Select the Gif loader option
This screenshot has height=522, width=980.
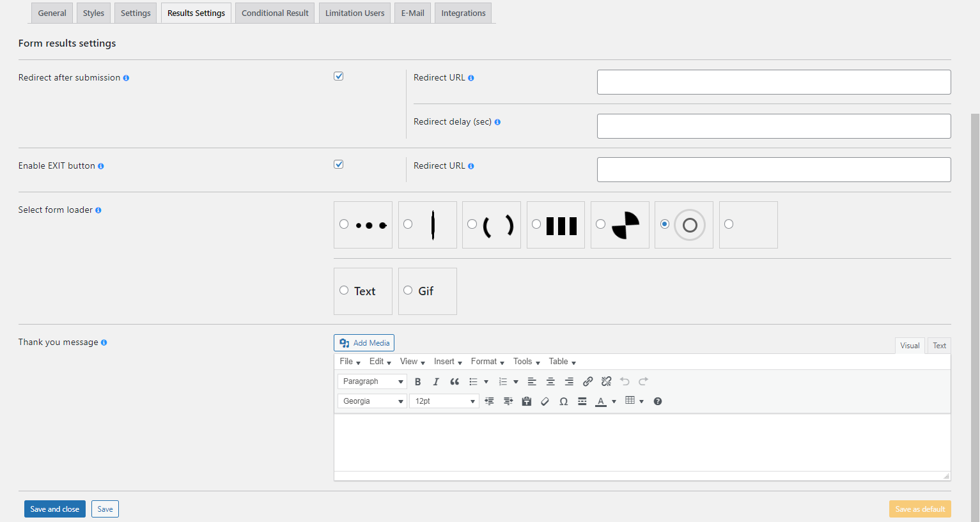coord(408,290)
